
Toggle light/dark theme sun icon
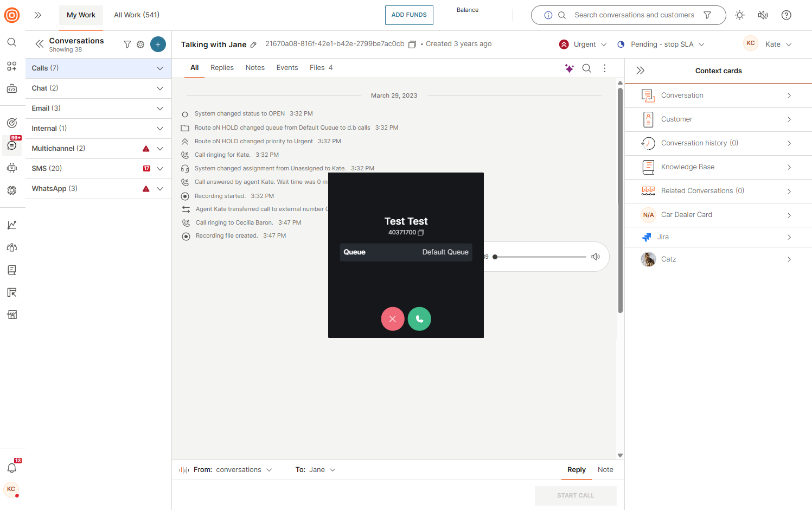pos(739,15)
